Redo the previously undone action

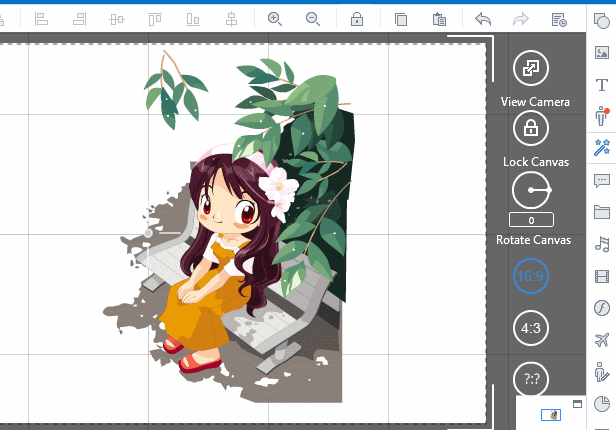click(521, 19)
